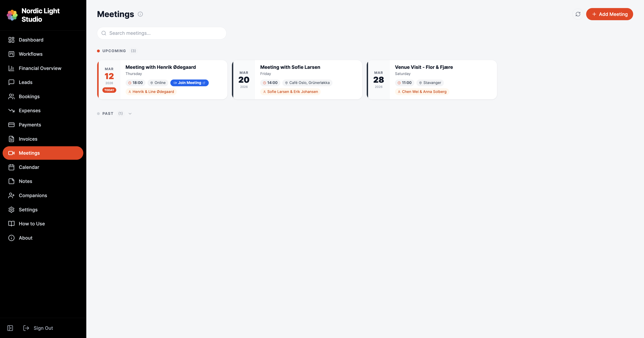The height and width of the screenshot is (338, 644).
Task: Click the Join Meeting button
Action: pyautogui.click(x=189, y=83)
